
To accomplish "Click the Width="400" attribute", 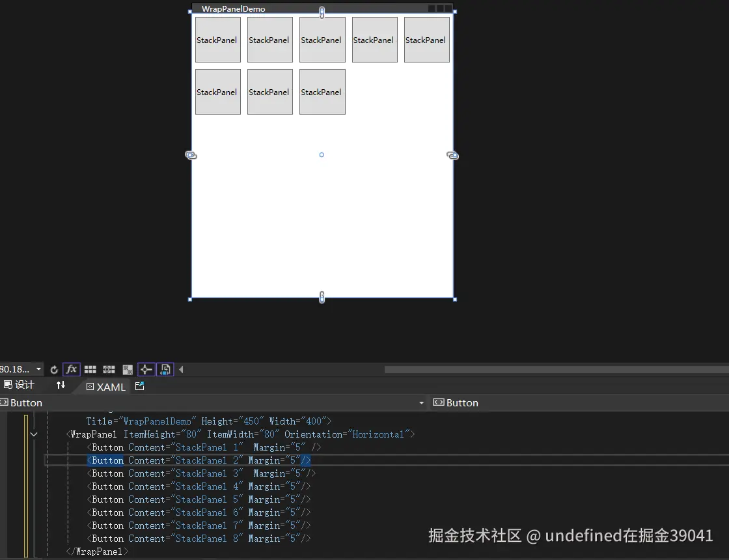I will pos(298,421).
